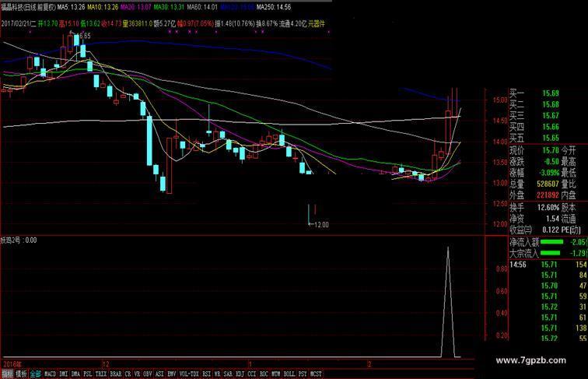The image size is (588, 379).
Task: Click the 14:56 trade tick row
Action: 548,265
